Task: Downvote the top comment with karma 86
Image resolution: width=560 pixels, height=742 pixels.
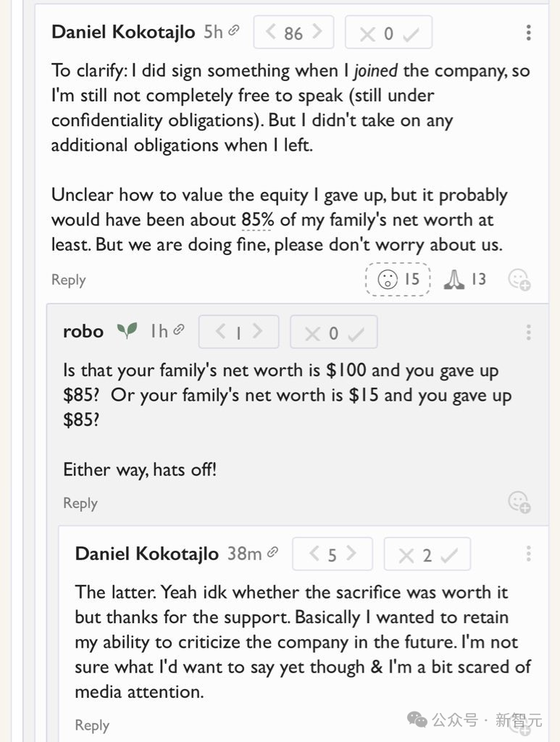Action: (272, 33)
